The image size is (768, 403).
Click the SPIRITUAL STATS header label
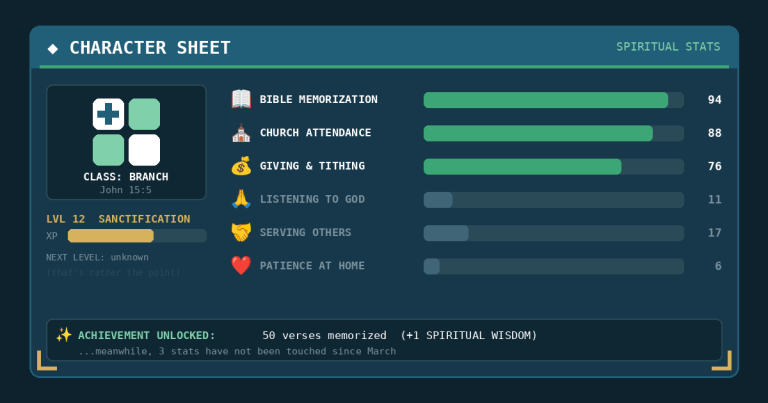point(668,47)
